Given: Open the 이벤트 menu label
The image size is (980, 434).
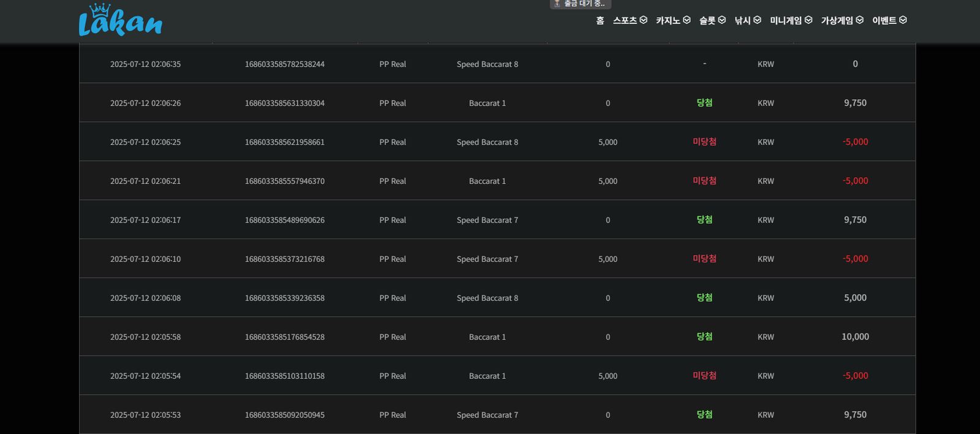Looking at the screenshot, I should tap(884, 21).
